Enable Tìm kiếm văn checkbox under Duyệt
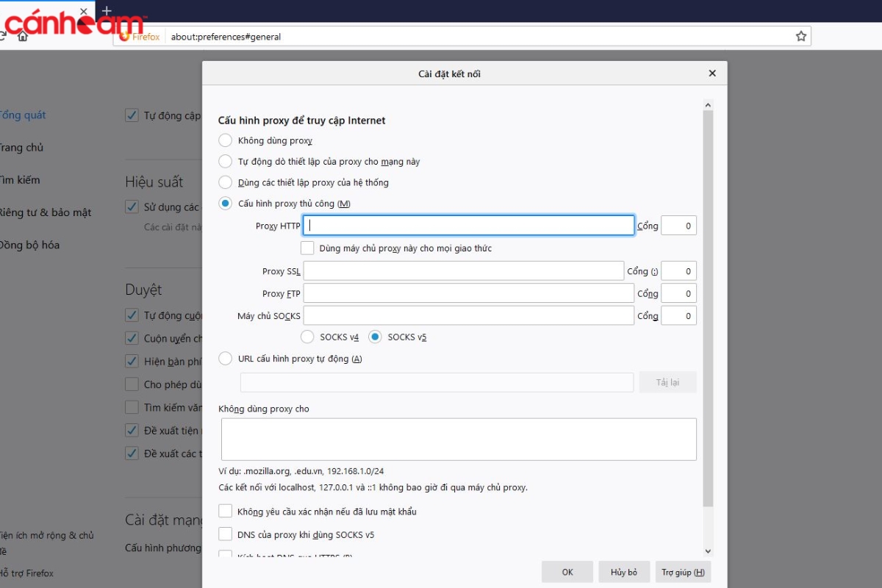Viewport: 882px width, 588px height. tap(132, 406)
